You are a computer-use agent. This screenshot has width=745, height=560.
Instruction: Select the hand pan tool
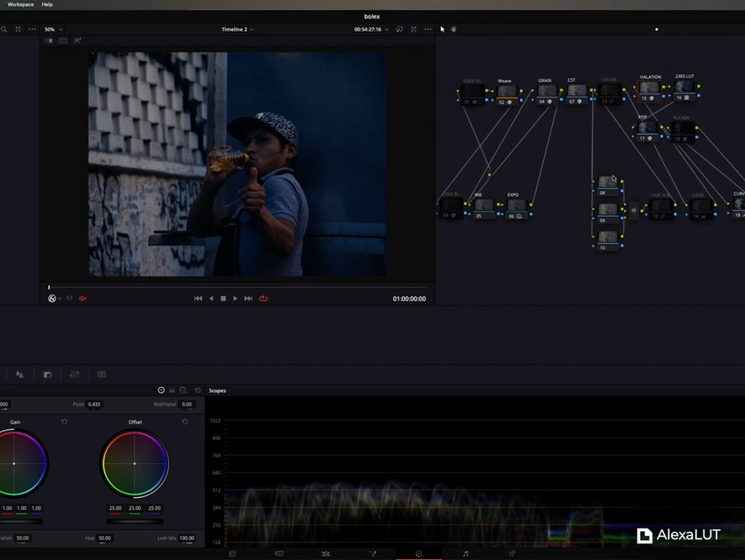(x=454, y=29)
